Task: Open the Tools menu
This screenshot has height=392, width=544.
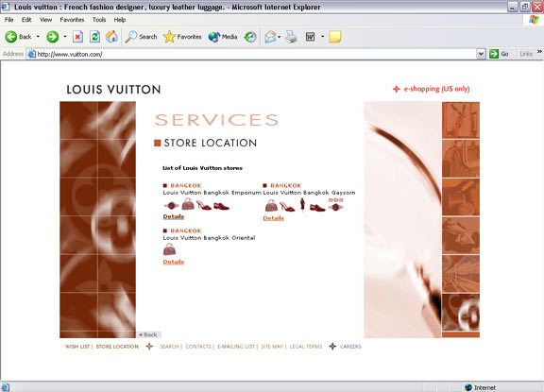Action: pos(99,20)
